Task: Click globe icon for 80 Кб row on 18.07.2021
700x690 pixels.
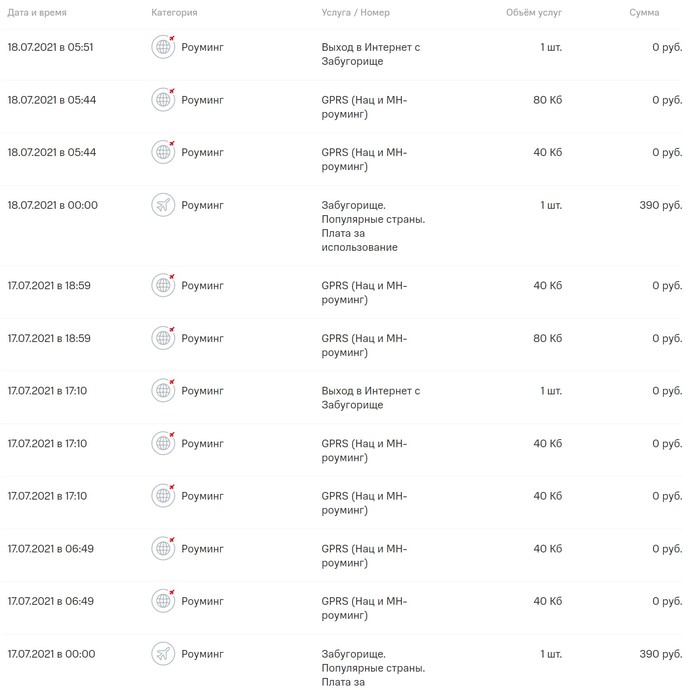Action: click(x=163, y=100)
